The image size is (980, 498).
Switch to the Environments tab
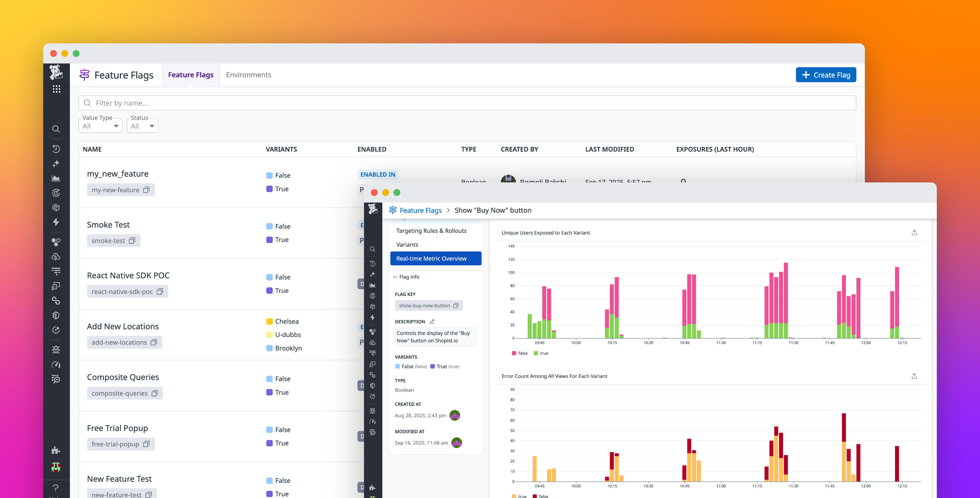click(248, 75)
